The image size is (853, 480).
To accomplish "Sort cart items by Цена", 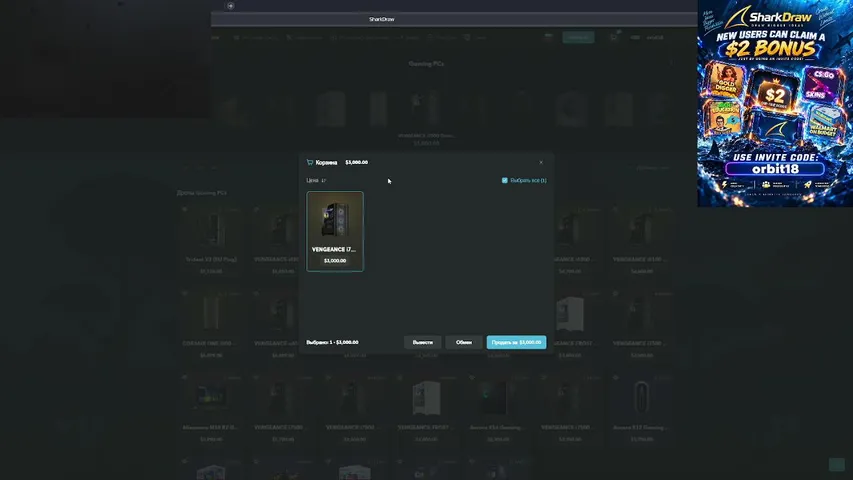I will point(316,180).
